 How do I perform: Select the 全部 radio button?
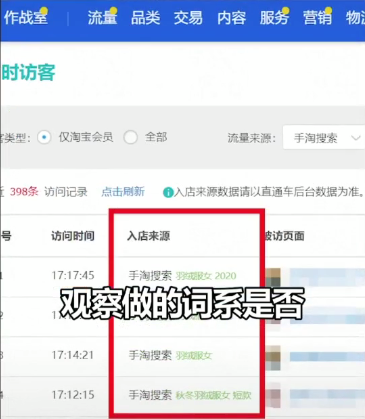coord(130,137)
